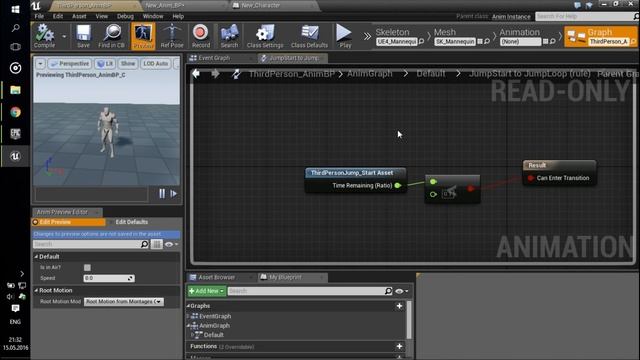The width and height of the screenshot is (640, 360).
Task: Open the Asset menu
Action: [x=79, y=16]
